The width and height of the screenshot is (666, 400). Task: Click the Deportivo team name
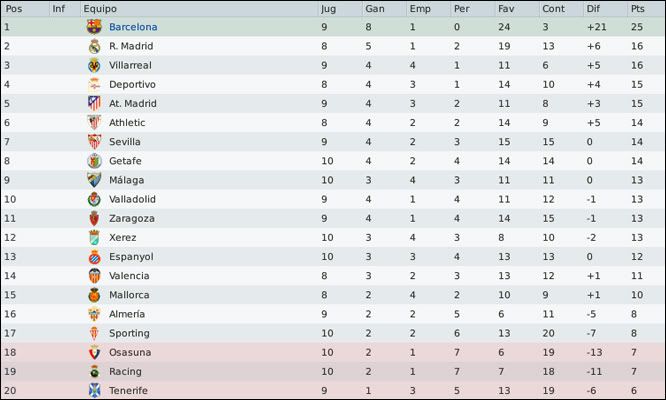click(132, 84)
